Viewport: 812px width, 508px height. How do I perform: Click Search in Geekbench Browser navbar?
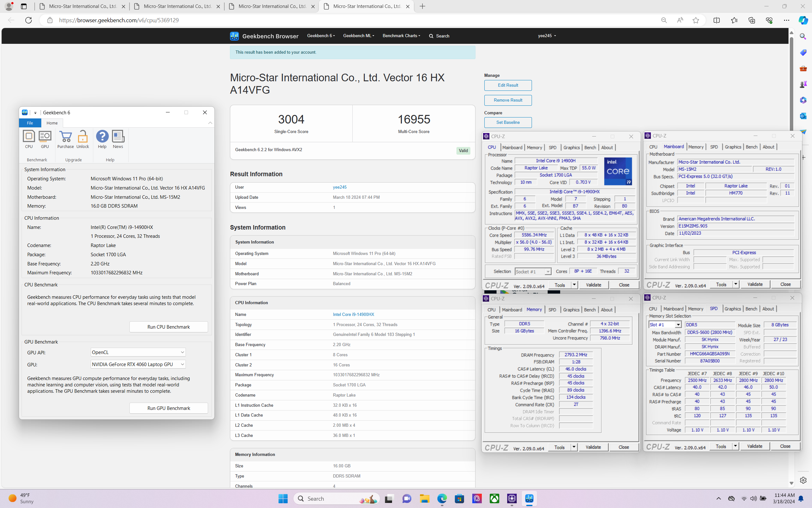439,36
